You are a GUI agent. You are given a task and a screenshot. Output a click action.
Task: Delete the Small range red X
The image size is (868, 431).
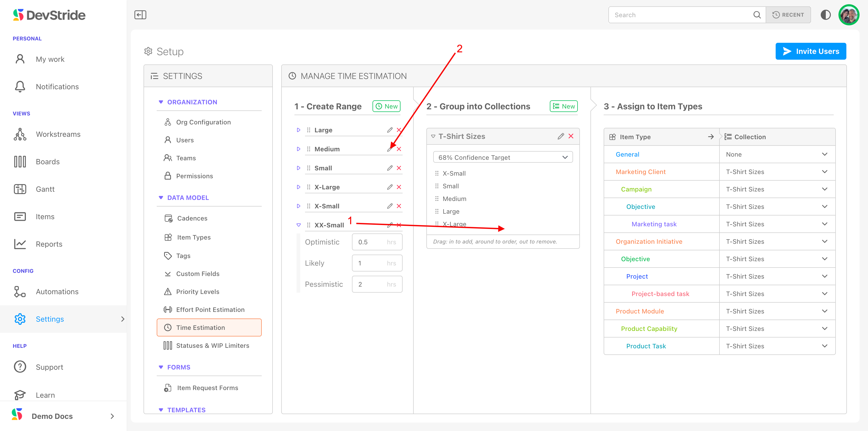(x=399, y=168)
